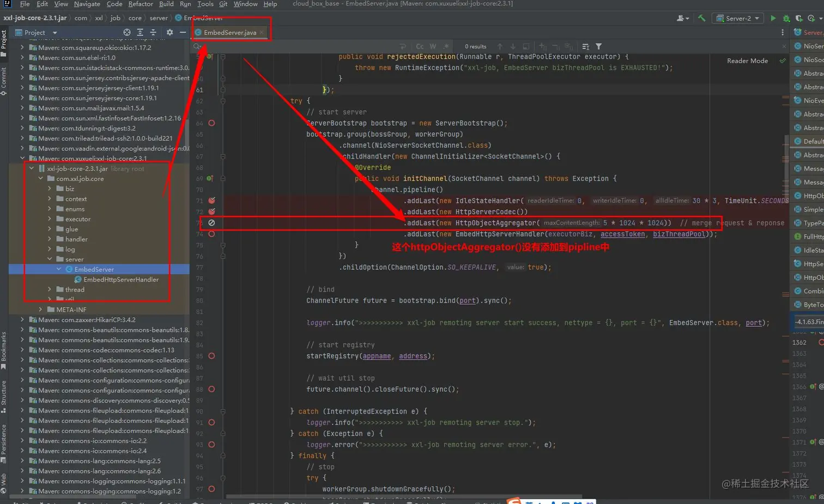This screenshot has width=824, height=504.
Task: Click the override gutter icon on line 69
Action: [x=210, y=178]
